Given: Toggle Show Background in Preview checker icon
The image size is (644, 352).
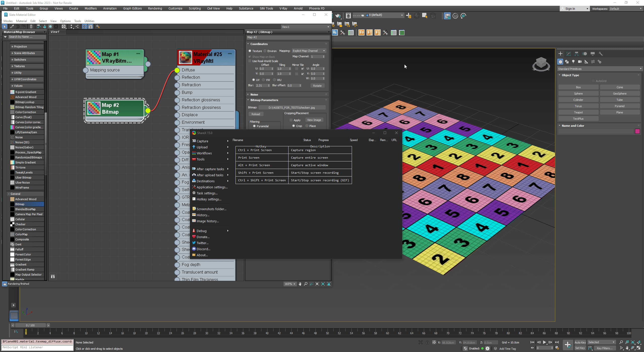Looking at the screenshot, I should click(x=56, y=26).
